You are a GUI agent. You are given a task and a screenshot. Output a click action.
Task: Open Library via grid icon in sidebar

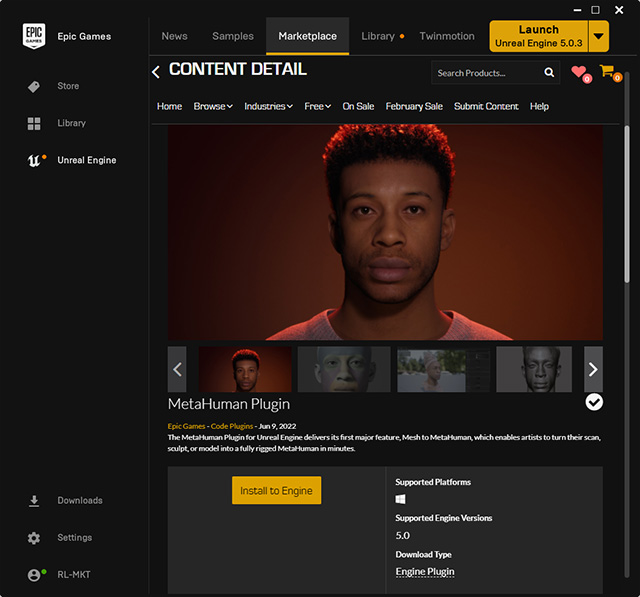pyautogui.click(x=34, y=123)
